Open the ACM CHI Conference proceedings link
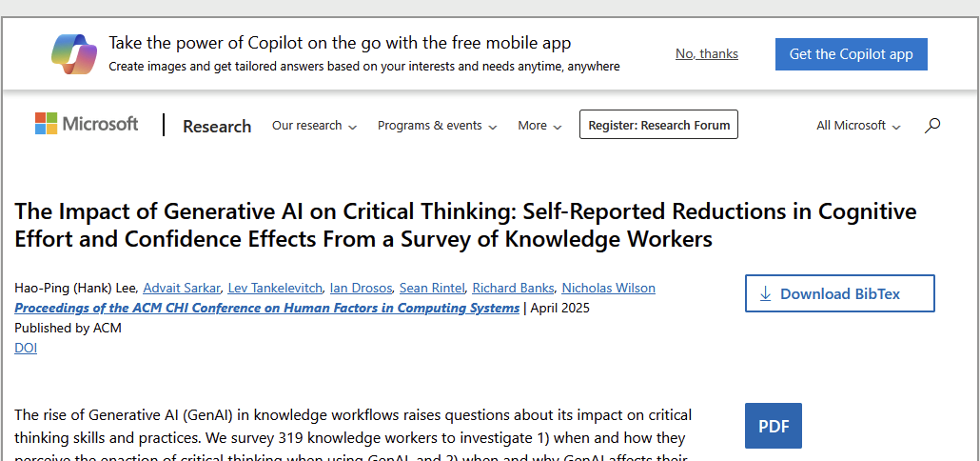 [x=266, y=308]
